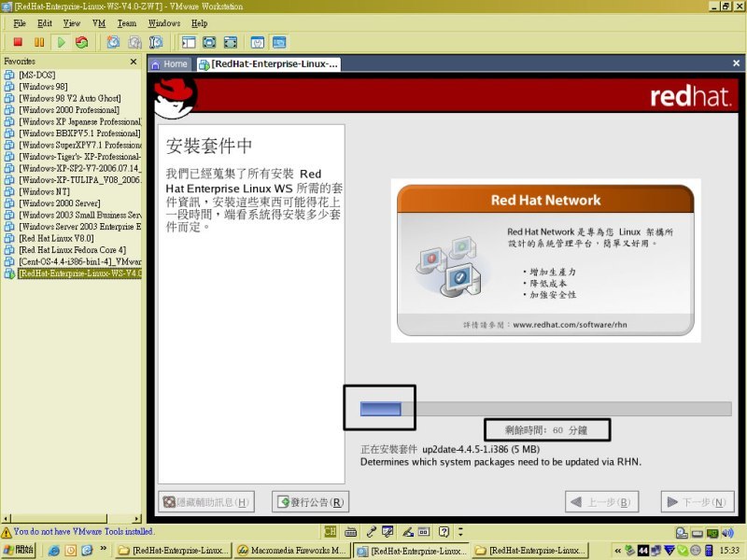The height and width of the screenshot is (560, 747).
Task: Select the RedHat-Enterprise-Linux VM tab
Action: click(x=269, y=64)
